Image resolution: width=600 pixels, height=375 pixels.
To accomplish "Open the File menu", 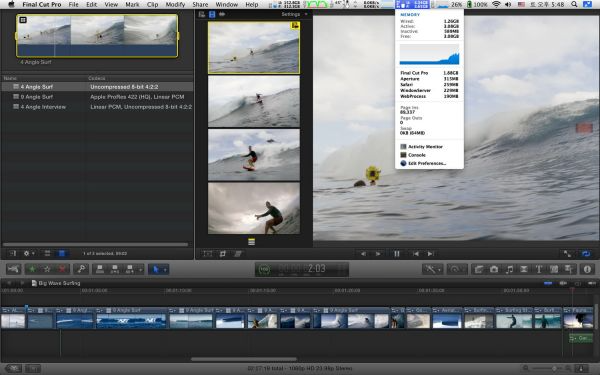I will click(x=73, y=5).
